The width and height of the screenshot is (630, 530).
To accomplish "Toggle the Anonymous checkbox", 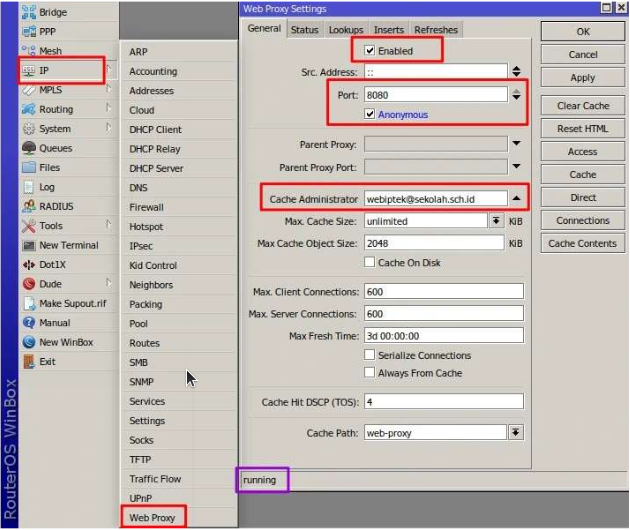I will [371, 114].
